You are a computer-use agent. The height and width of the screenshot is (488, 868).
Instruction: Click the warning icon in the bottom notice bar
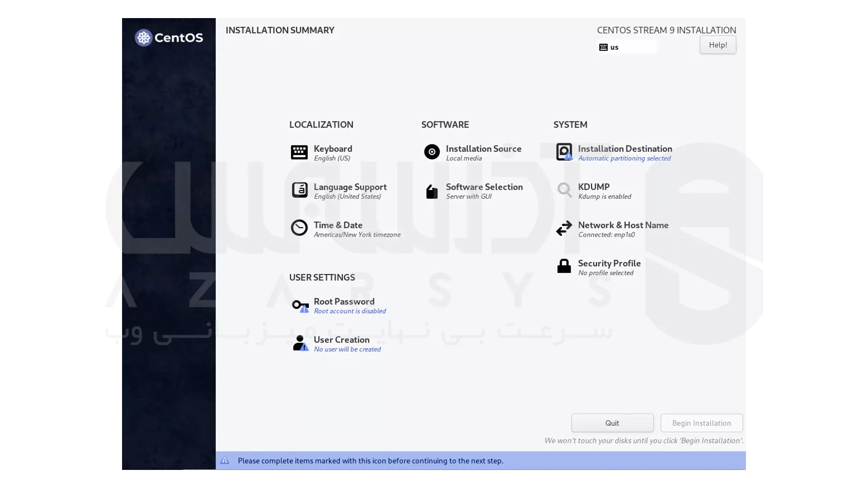tap(225, 460)
